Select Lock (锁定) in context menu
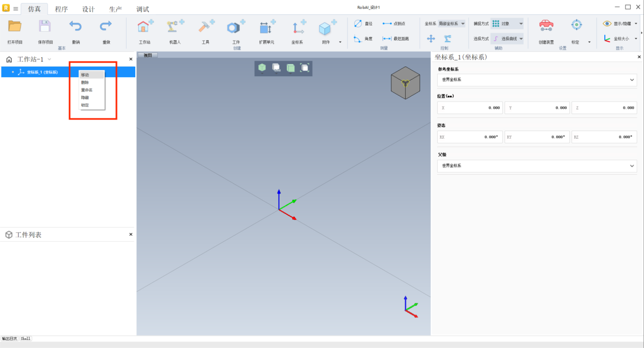This screenshot has height=348, width=644. coord(85,105)
